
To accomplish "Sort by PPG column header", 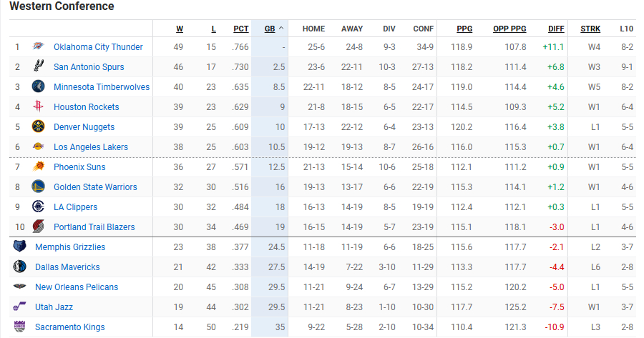I will pos(464,29).
